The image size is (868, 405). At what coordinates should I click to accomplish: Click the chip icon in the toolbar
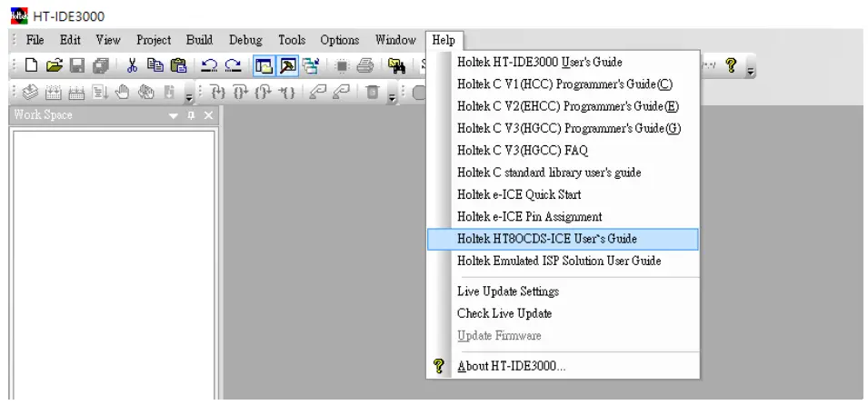(x=342, y=66)
